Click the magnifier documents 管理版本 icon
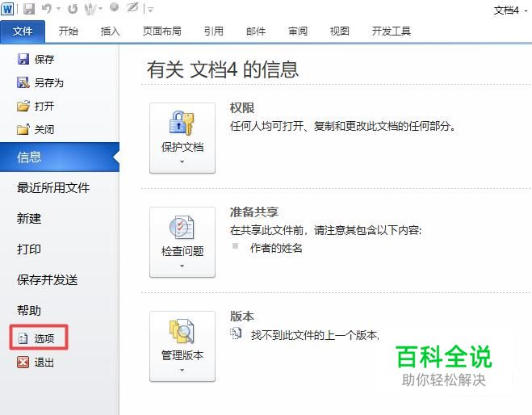Viewport: 532px width, 415px height. point(182,330)
